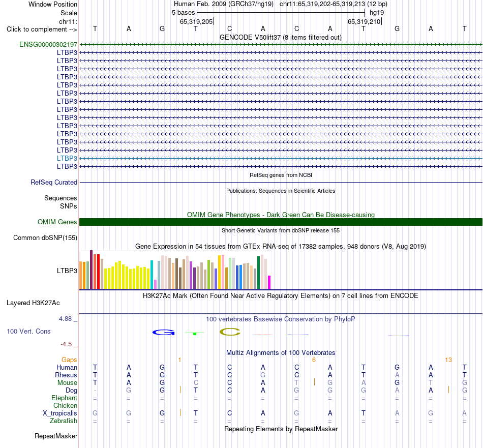This screenshot has height=448, width=483.
Task: Click 'Short Genetic Variants from dbSNP release 155'
Action: point(281,230)
